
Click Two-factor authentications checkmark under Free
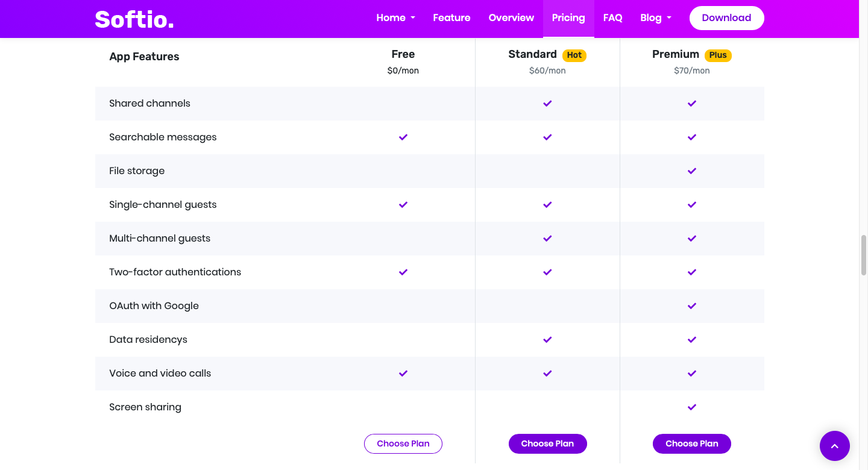click(403, 272)
